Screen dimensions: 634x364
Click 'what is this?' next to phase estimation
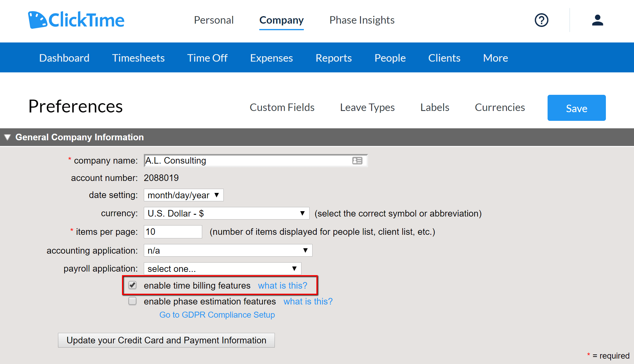point(308,301)
